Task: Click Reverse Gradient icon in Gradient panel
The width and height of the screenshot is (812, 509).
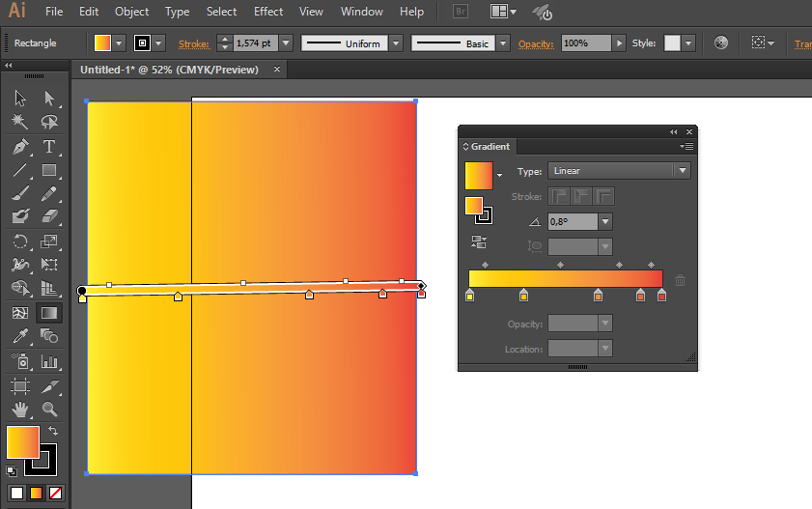Action: tap(479, 241)
